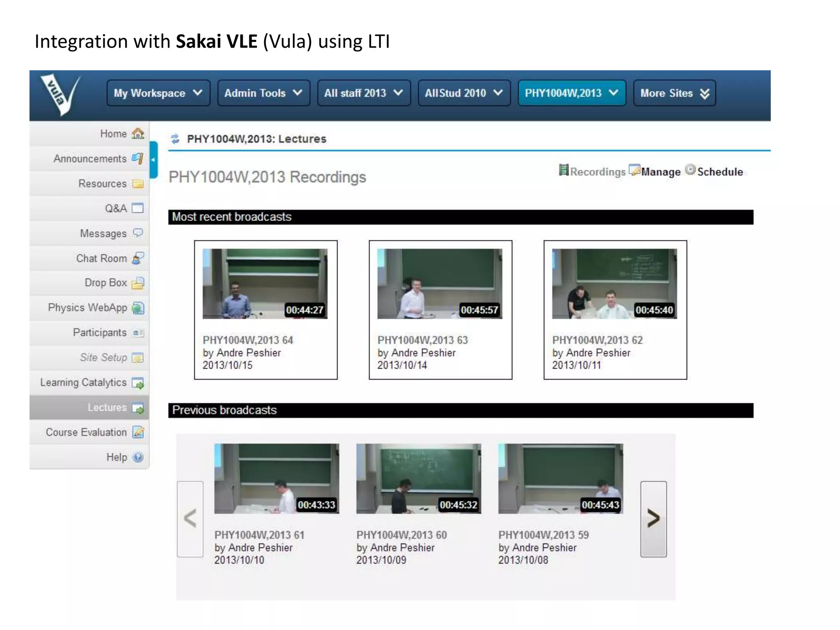The height and width of the screenshot is (630, 840).
Task: Click the Help question mark icon
Action: [138, 457]
